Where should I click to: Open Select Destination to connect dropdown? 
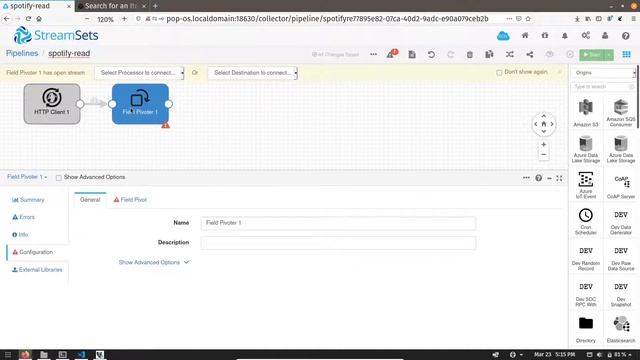(253, 73)
